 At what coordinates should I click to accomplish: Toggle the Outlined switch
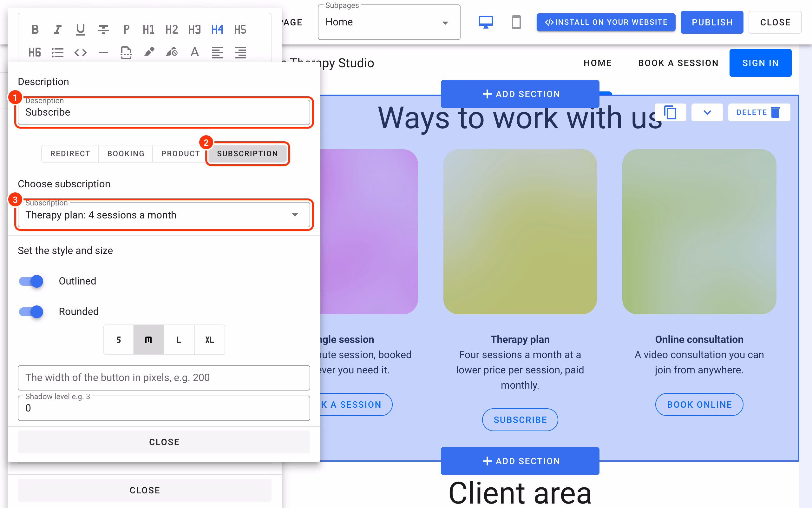[31, 281]
